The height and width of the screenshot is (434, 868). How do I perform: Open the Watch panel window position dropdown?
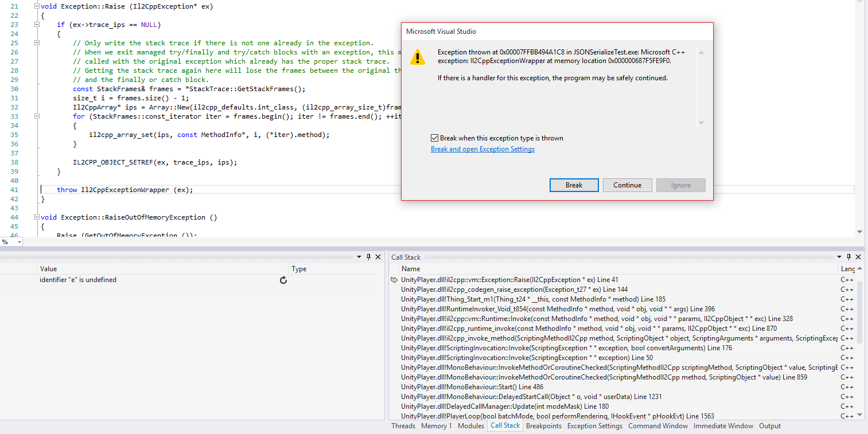[x=360, y=257]
